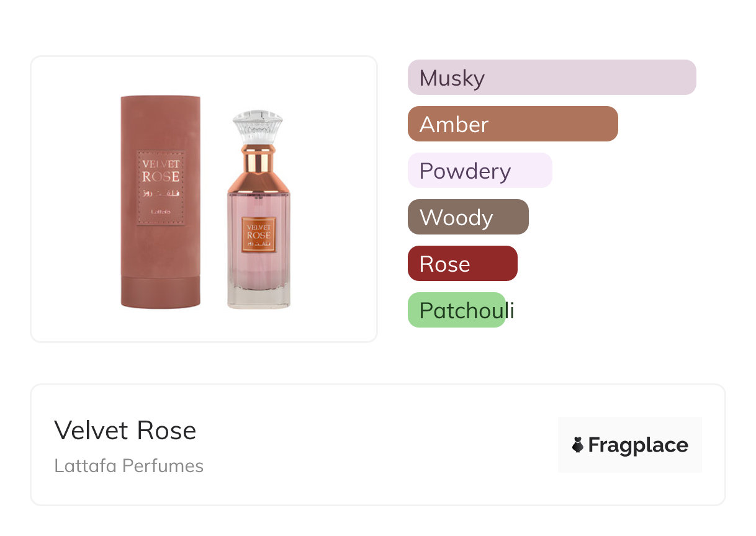Open the Velvet Rose product title
756x536 pixels.
coord(125,430)
